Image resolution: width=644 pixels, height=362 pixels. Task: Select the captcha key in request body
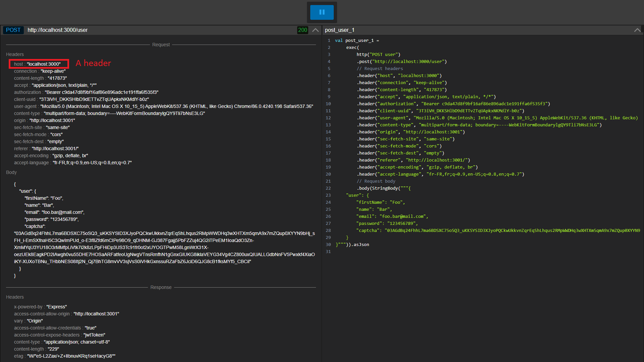coord(35,226)
